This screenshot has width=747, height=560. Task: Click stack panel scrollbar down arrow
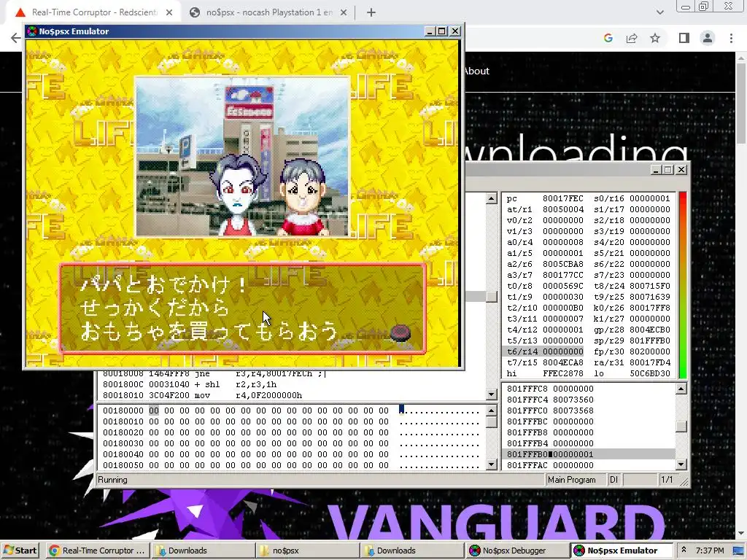pos(681,464)
